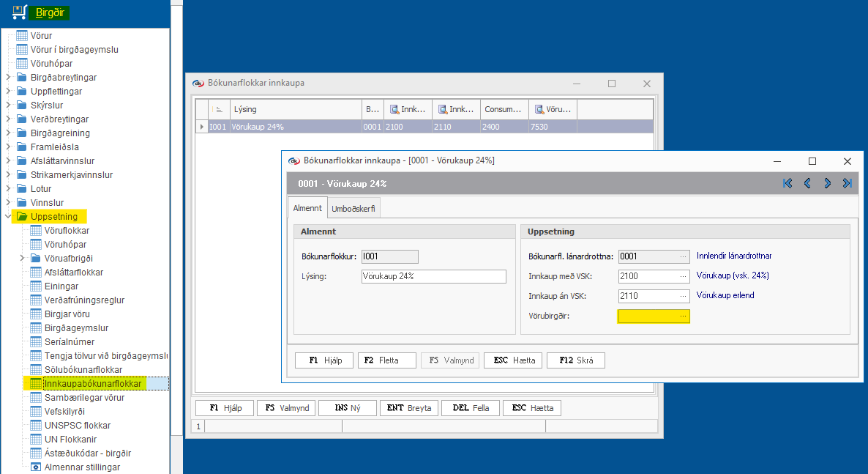Switch to the Umboðskerfi tab

tap(353, 209)
